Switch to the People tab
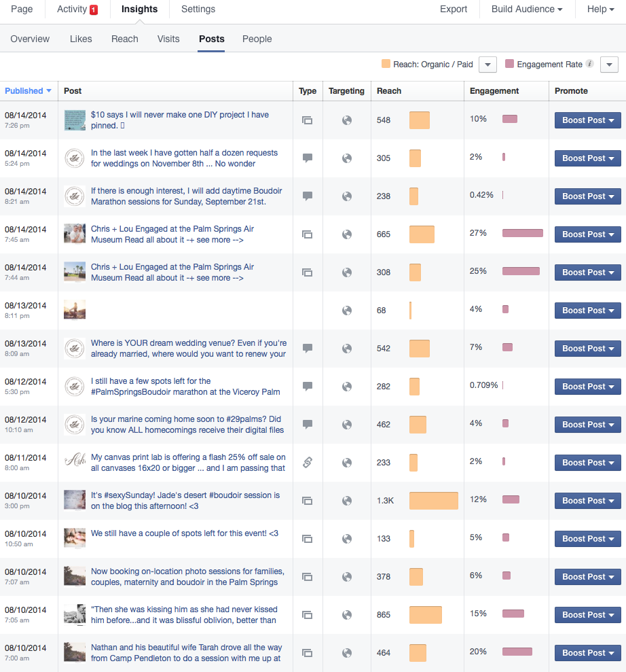This screenshot has width=626, height=672. click(x=257, y=39)
